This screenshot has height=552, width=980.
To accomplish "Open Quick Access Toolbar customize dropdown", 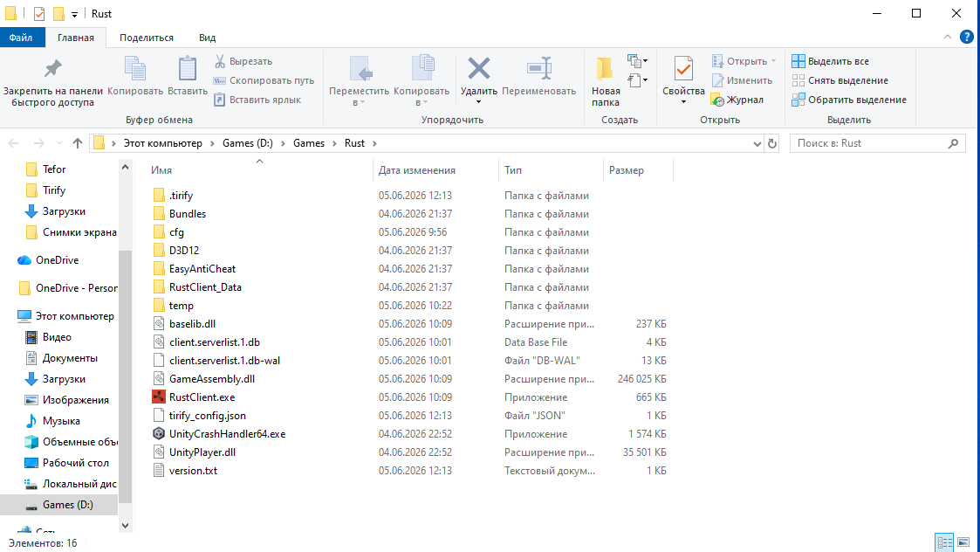I will pos(74,14).
